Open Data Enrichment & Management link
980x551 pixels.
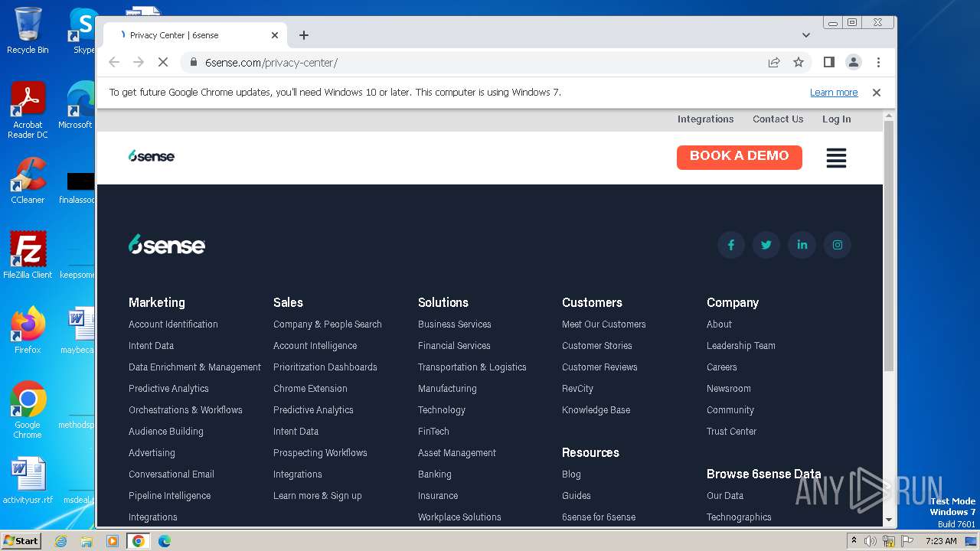194,367
